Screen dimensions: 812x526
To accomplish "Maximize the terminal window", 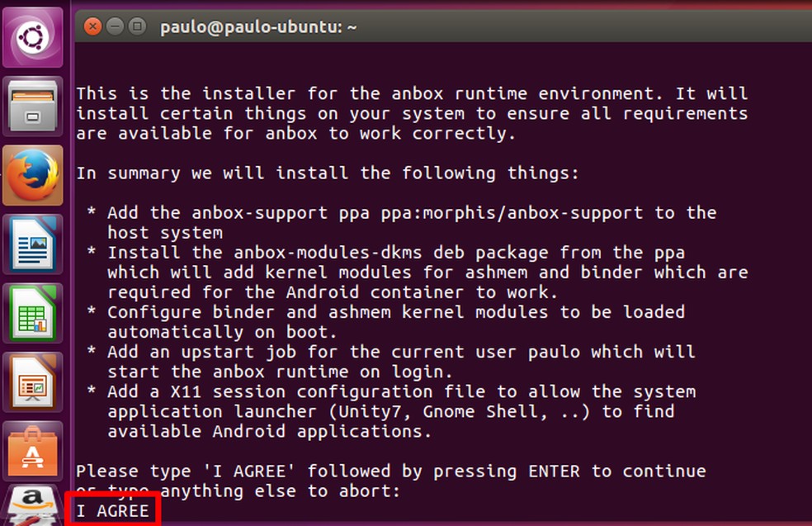I will click(x=137, y=26).
